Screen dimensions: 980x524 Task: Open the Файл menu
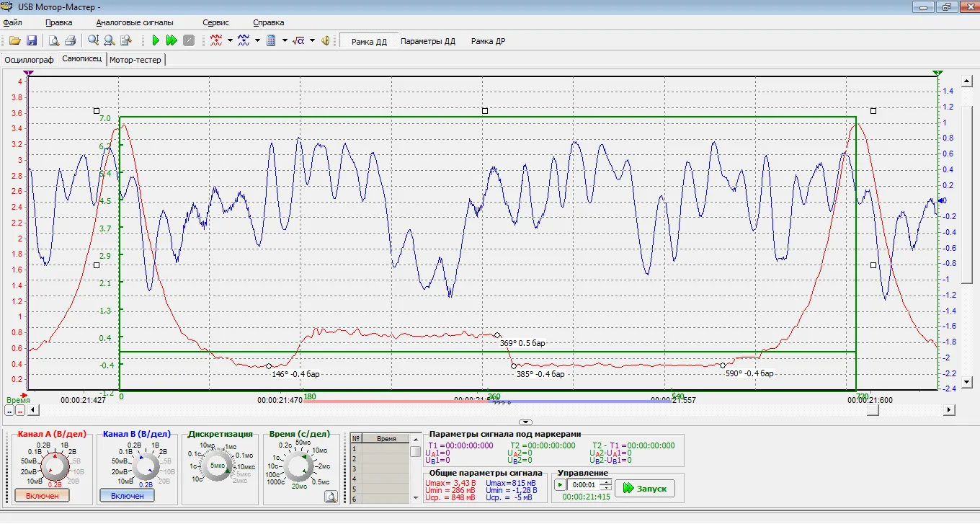pos(13,22)
